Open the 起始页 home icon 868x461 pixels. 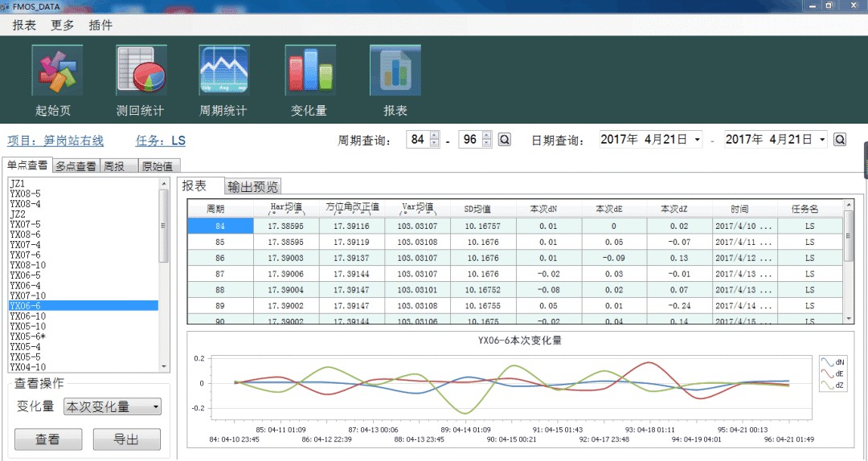(x=57, y=71)
